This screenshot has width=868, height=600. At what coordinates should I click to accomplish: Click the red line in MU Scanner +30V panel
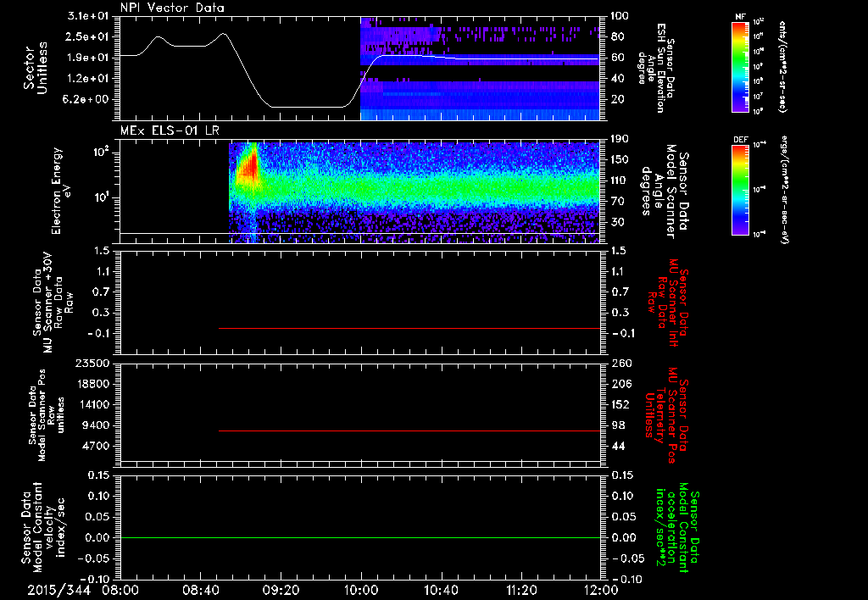click(x=409, y=328)
